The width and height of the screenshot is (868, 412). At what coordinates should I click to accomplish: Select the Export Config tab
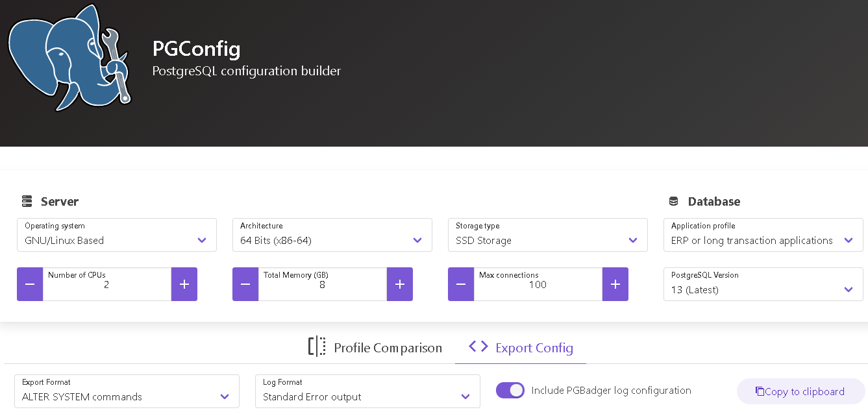521,348
